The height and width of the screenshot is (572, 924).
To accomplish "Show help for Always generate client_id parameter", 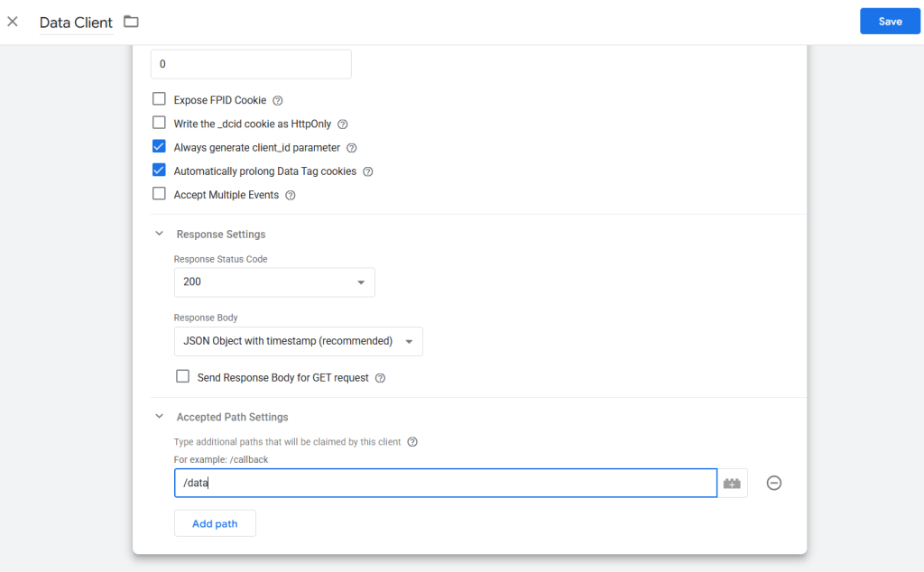I will 352,148.
